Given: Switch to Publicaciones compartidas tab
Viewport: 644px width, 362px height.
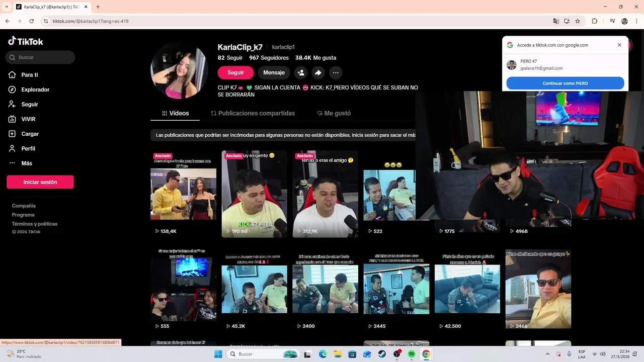Looking at the screenshot, I should [253, 113].
